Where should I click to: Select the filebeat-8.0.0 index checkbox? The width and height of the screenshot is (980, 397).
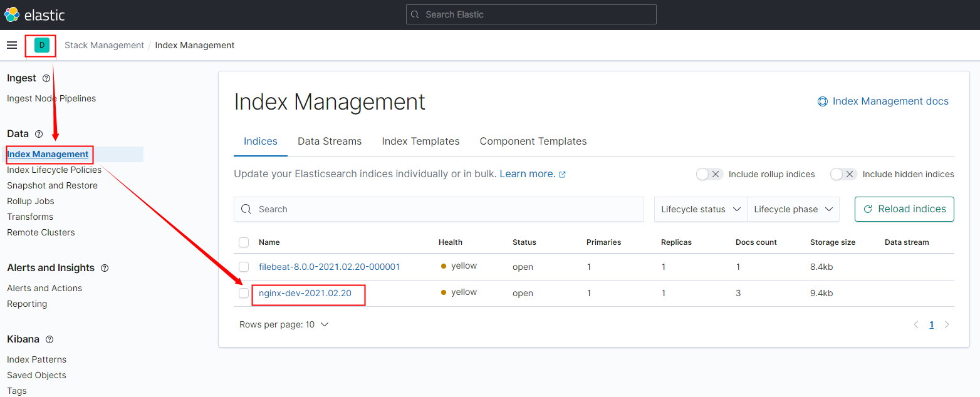pos(244,267)
